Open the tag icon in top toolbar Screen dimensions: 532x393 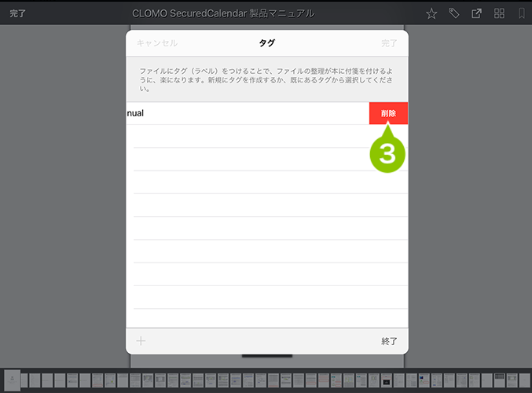coord(454,13)
